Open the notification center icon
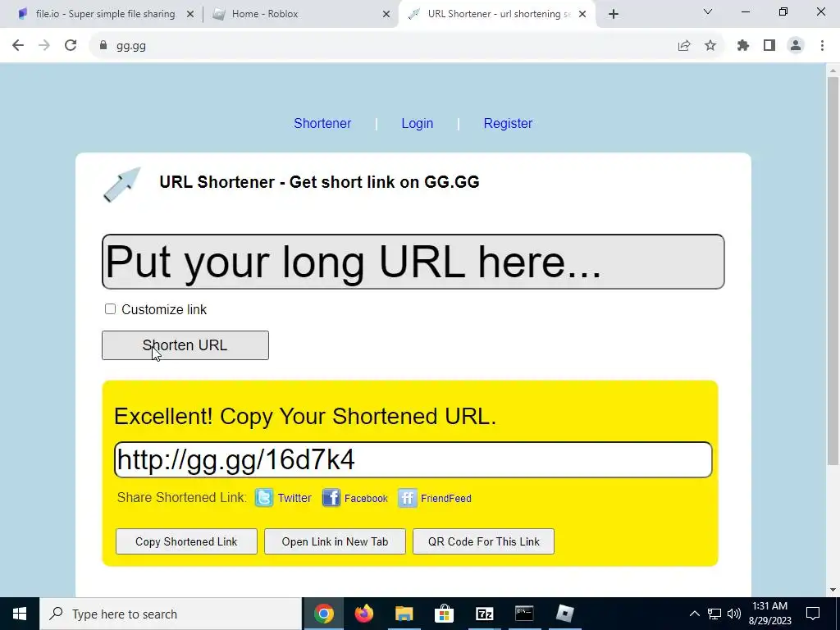Screen dimensions: 840x630 (x=813, y=614)
